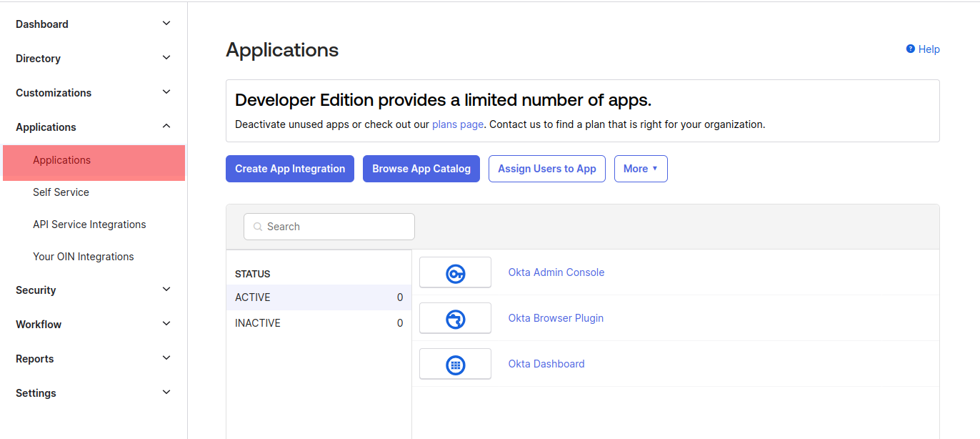The height and width of the screenshot is (439, 980).
Task: Open API Service Integrations menu item
Action: click(89, 225)
